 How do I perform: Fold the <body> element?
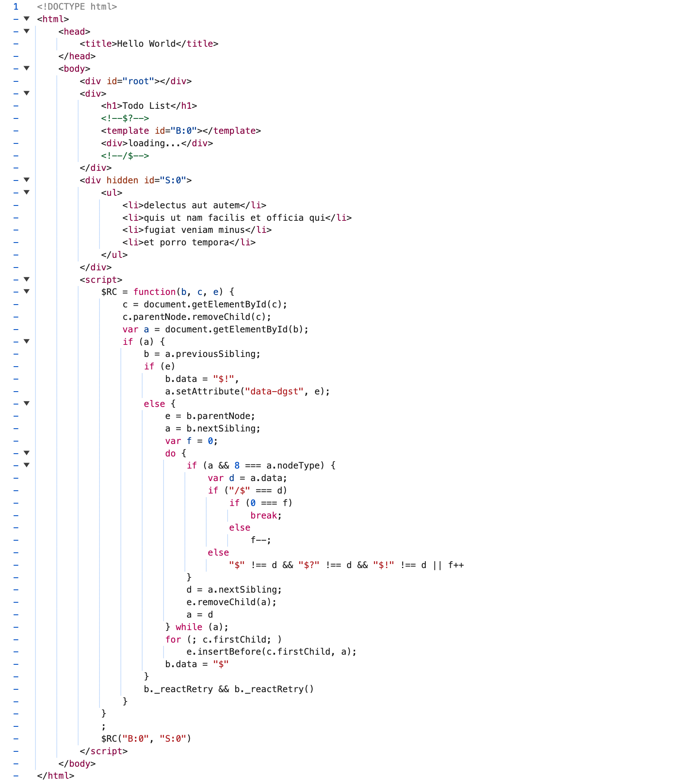(27, 68)
